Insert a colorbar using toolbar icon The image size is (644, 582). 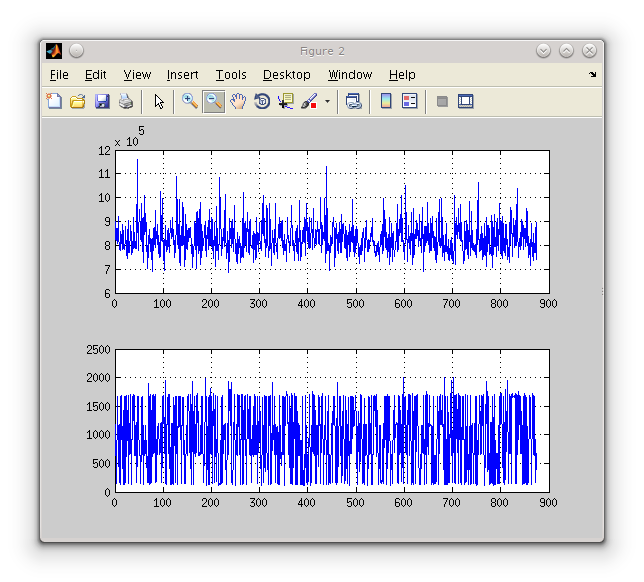pyautogui.click(x=386, y=101)
